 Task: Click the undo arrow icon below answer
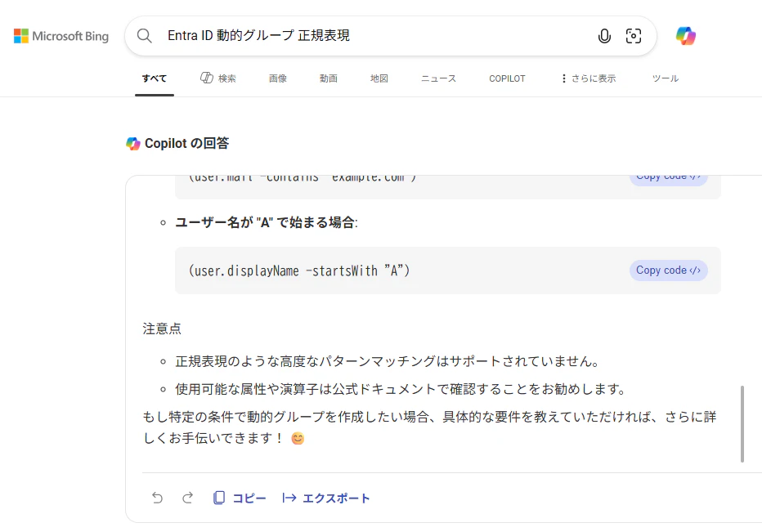[157, 498]
